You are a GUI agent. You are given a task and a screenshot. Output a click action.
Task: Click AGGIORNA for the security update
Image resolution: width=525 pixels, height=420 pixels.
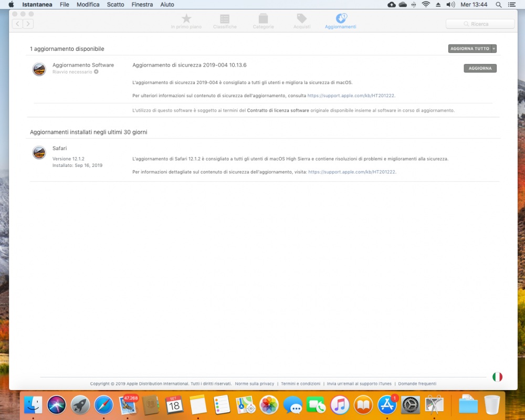point(480,68)
